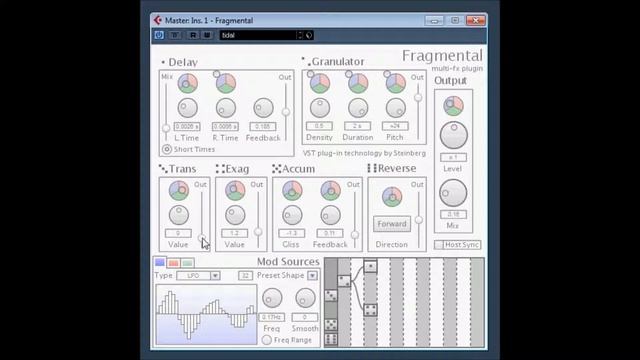Click the +24 pitch value field
This screenshot has width=640, height=360.
(x=395, y=126)
